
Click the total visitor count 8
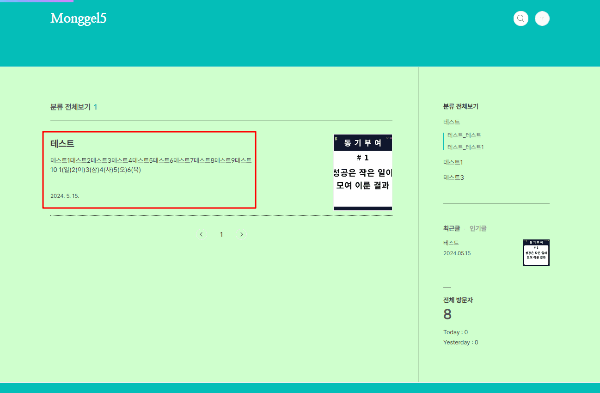click(x=447, y=315)
